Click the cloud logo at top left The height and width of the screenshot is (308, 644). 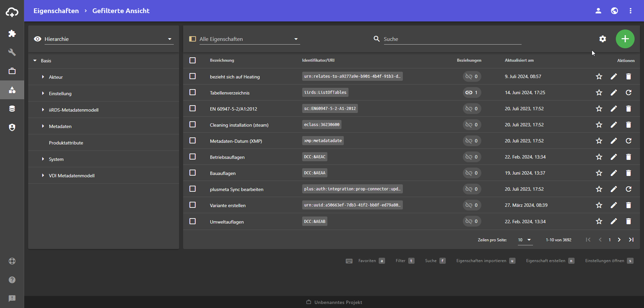[12, 12]
